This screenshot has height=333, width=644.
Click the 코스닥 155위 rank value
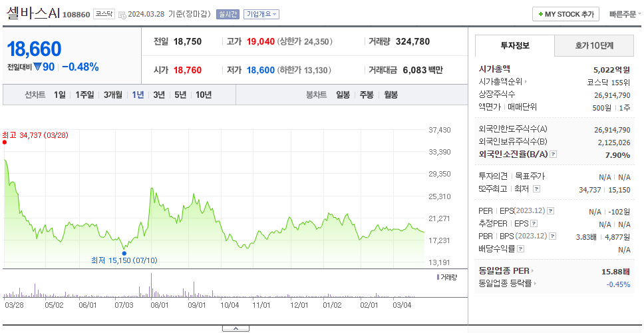point(609,83)
